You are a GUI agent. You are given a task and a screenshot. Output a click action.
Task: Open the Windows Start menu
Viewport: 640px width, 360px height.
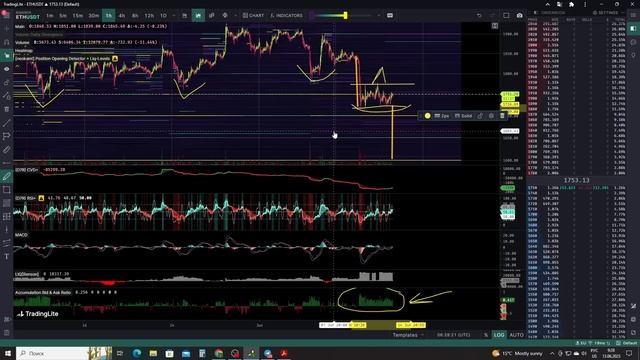[x=8, y=353]
